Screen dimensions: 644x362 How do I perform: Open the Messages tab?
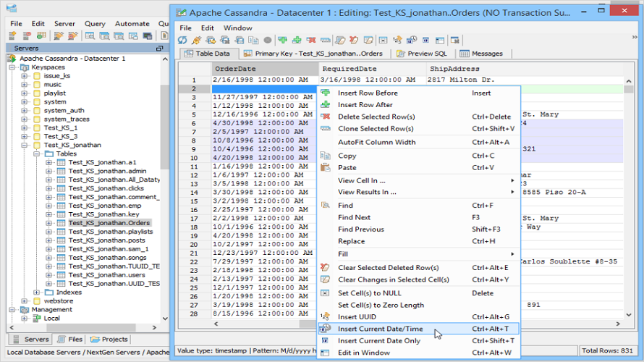click(486, 54)
